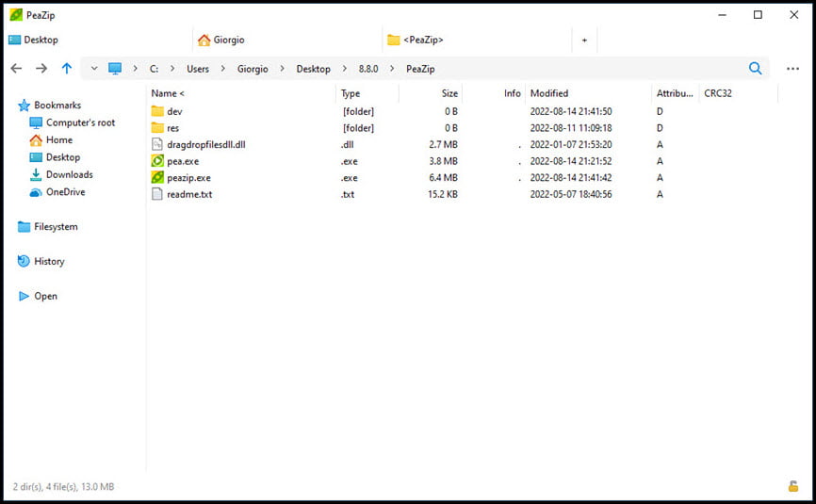Click the OneDrive cloud icon

point(36,192)
